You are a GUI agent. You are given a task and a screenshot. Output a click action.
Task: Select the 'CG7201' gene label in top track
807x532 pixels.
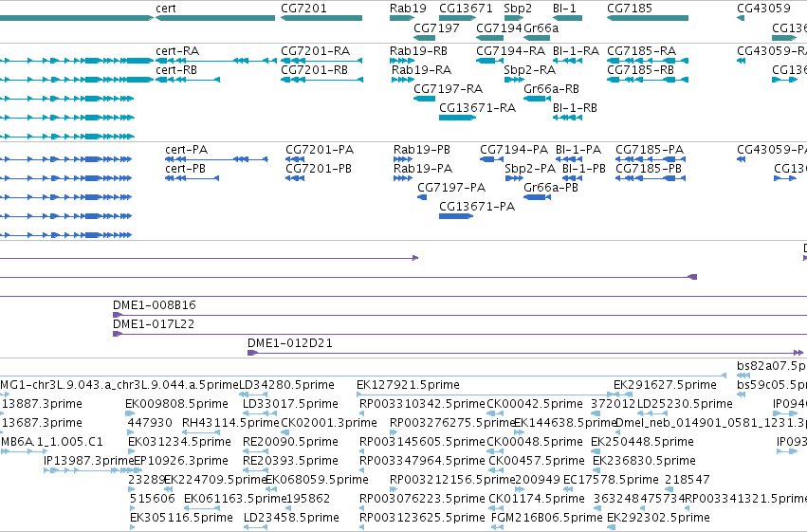coord(303,9)
